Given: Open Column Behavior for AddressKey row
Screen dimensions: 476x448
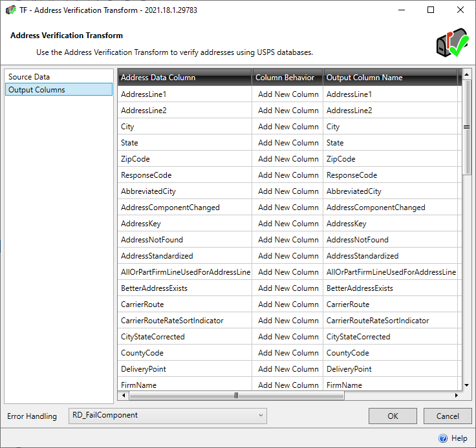Looking at the screenshot, I should [x=288, y=224].
